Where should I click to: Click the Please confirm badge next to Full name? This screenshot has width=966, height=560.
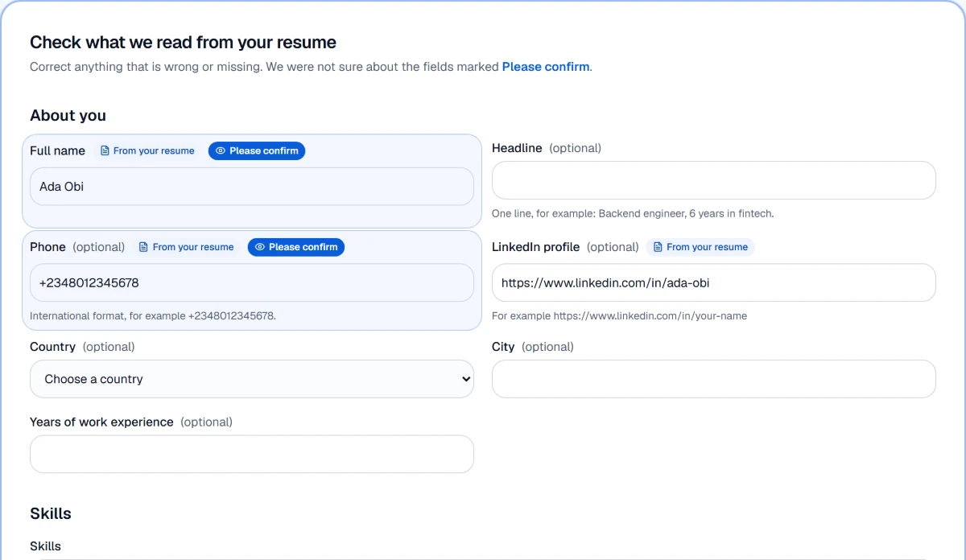point(257,150)
